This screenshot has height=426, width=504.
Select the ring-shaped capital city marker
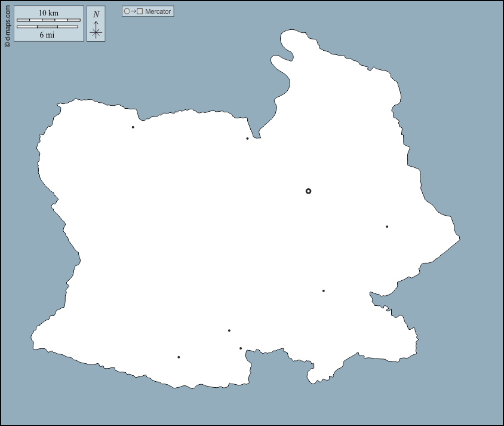point(308,191)
